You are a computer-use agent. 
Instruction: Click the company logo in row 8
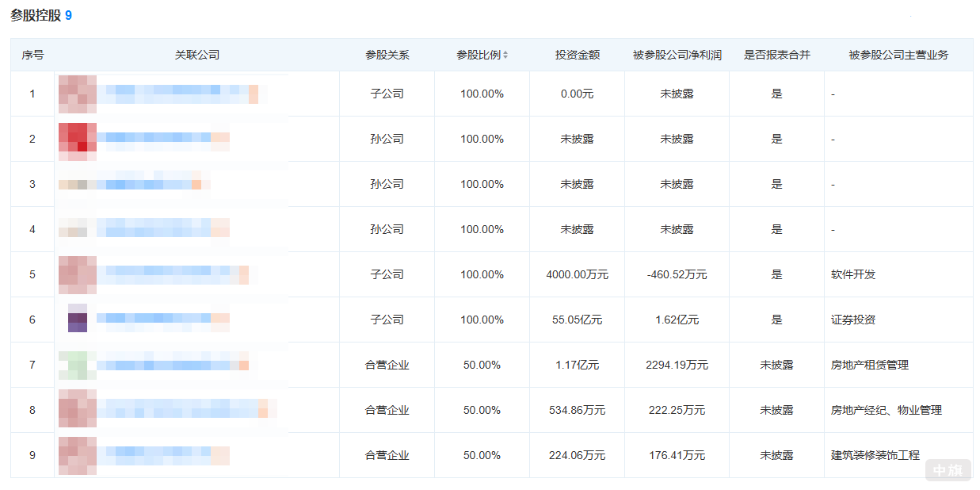pyautogui.click(x=77, y=410)
